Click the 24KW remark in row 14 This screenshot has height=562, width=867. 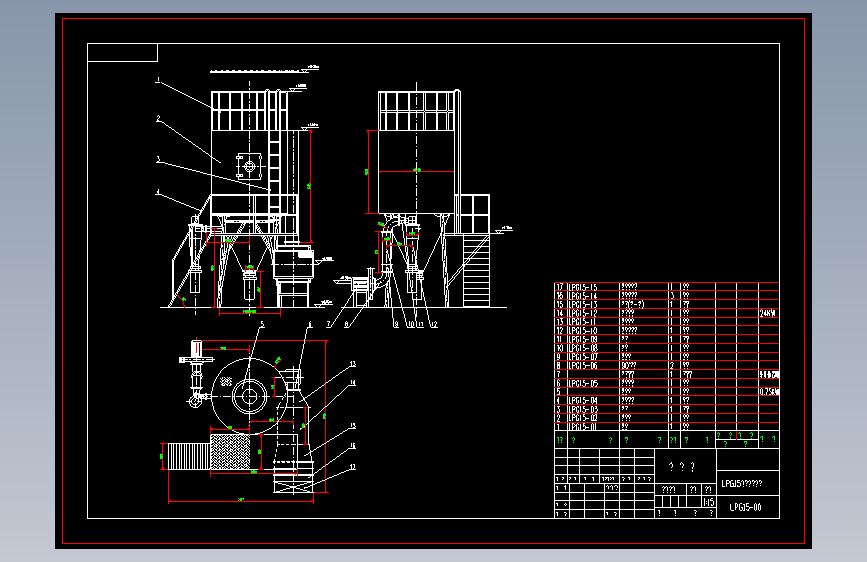click(767, 313)
